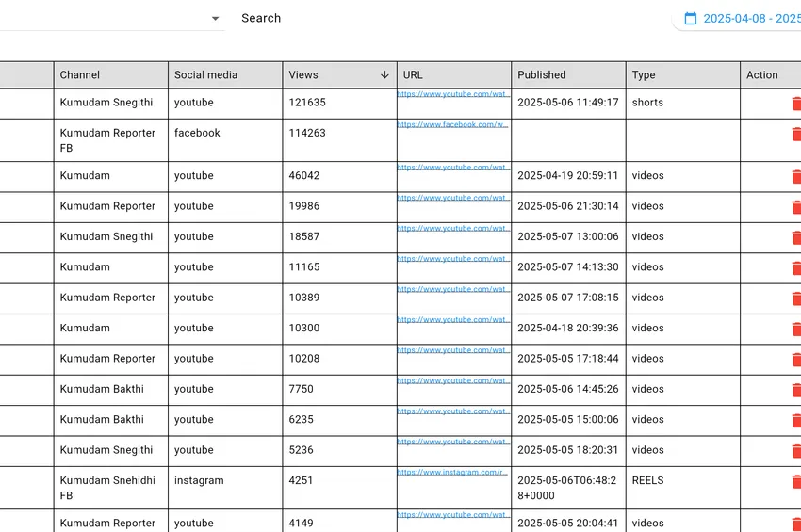
Task: Delete the facebook row with 114263 views
Action: 796,135
